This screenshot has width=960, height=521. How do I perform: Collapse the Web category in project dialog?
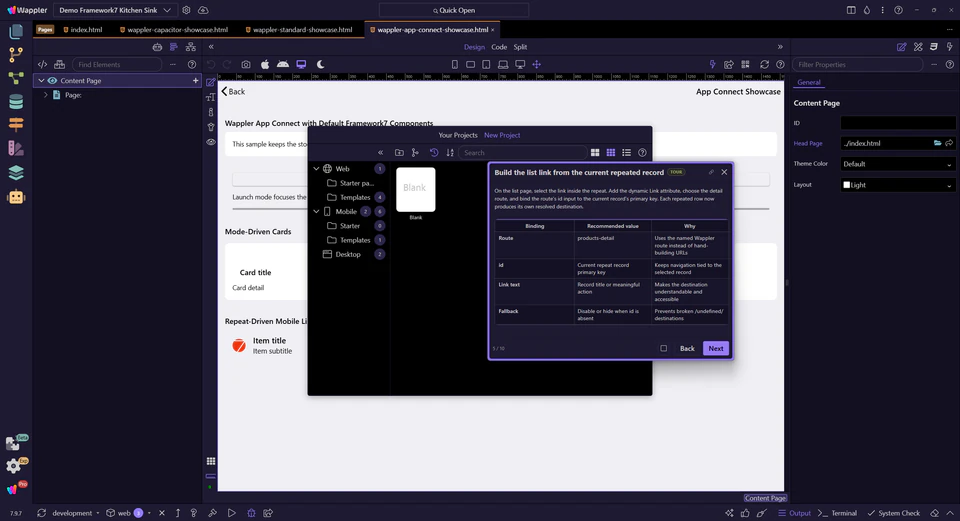[316, 168]
